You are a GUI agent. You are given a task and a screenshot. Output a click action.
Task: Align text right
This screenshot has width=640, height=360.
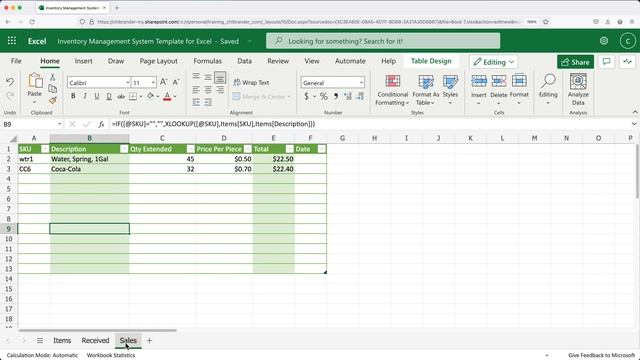[220, 89]
